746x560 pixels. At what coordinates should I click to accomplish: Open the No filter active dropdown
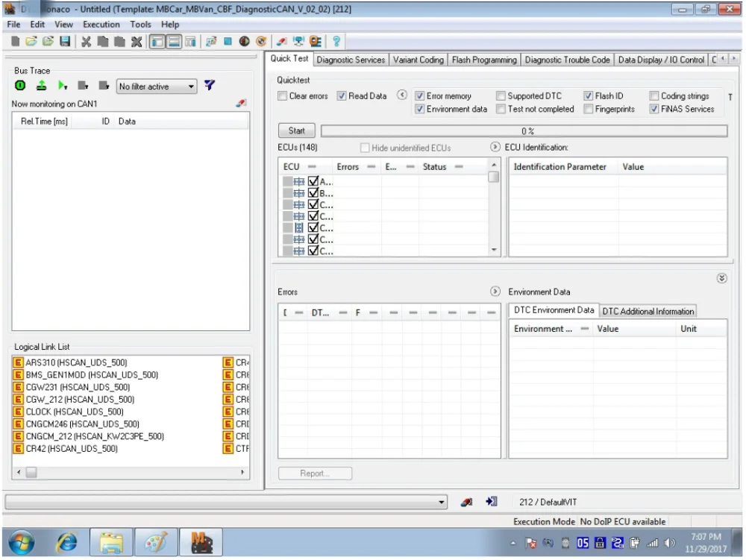(191, 86)
